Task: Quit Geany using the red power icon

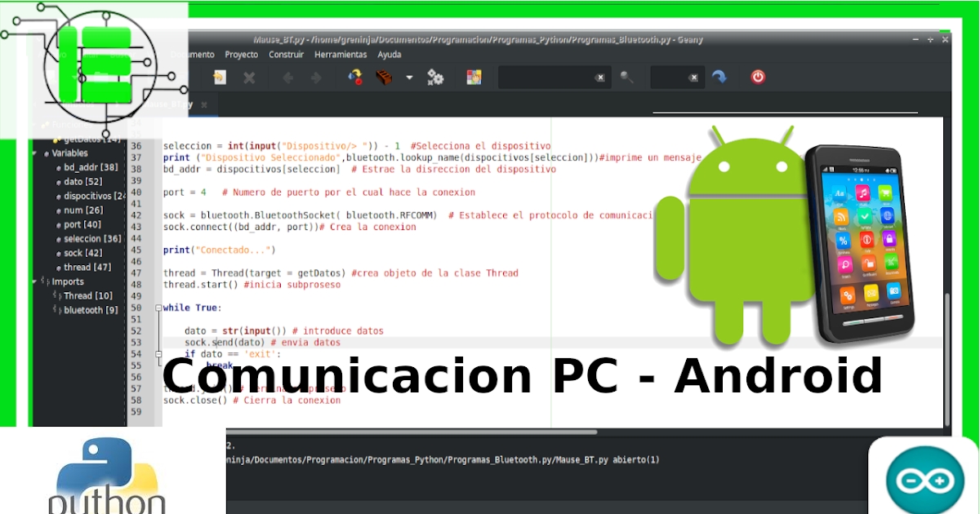Action: 757,78
